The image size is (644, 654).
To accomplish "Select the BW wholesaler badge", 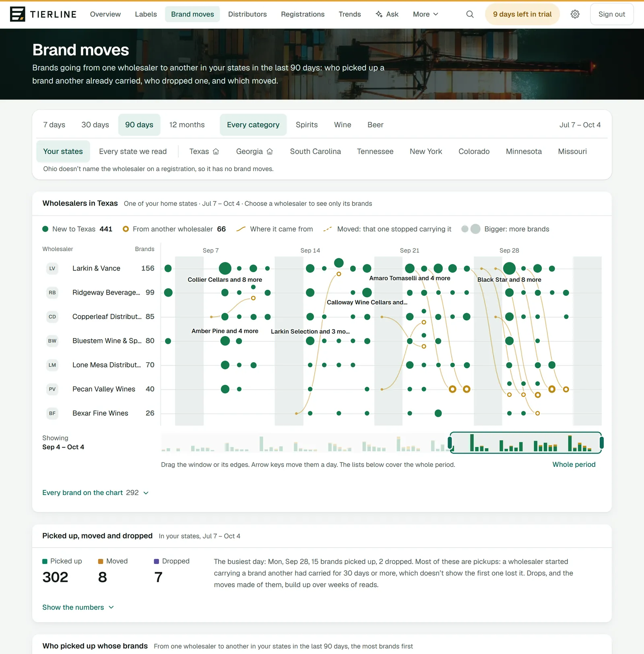I will pyautogui.click(x=52, y=341).
